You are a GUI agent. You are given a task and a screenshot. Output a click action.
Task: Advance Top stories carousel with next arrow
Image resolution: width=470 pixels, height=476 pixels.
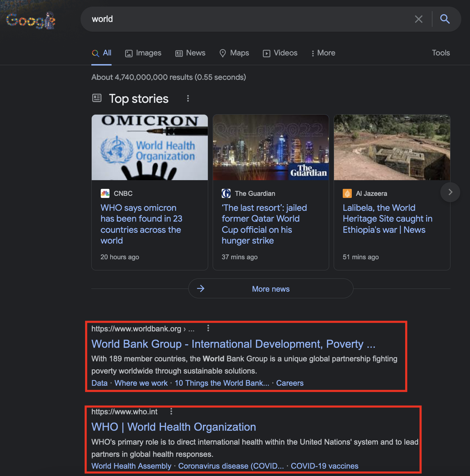(x=450, y=192)
